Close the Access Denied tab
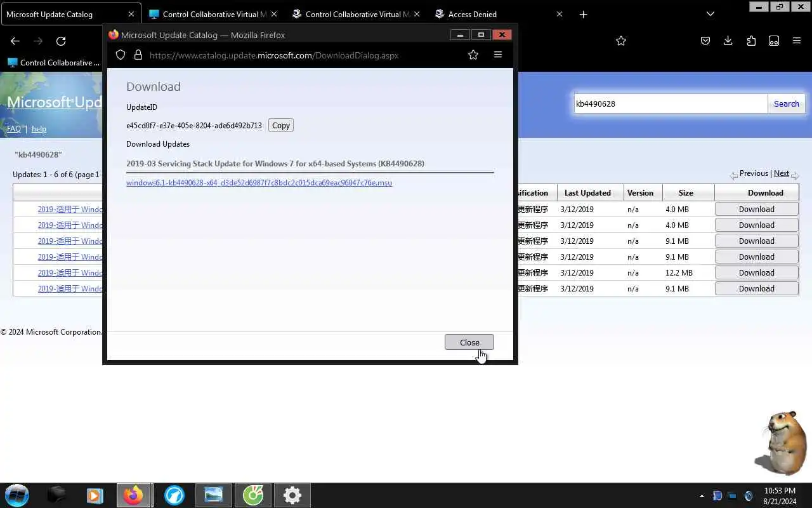The image size is (812, 508). pos(560,14)
